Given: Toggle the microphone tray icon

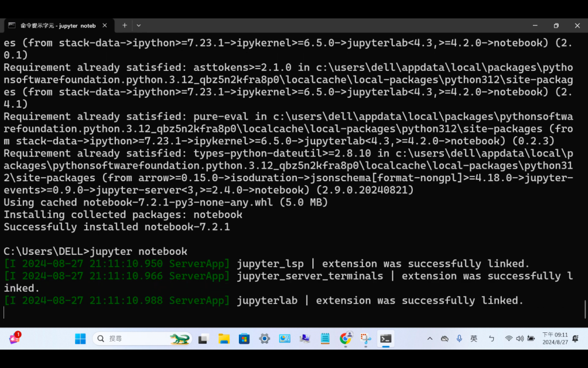Looking at the screenshot, I should 459,339.
